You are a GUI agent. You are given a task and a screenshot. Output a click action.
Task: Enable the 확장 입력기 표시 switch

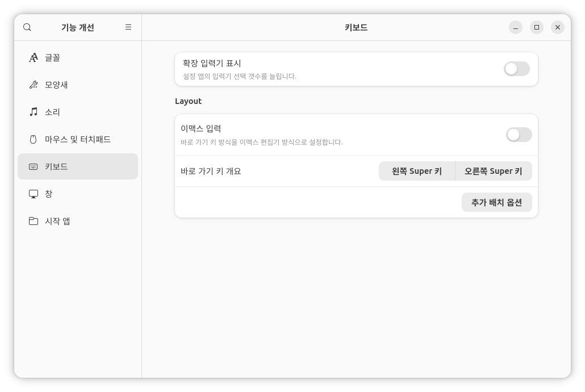click(x=516, y=69)
